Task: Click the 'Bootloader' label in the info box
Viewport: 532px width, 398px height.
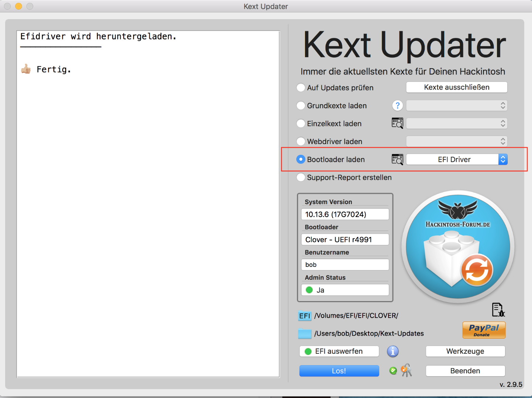Action: [321, 227]
